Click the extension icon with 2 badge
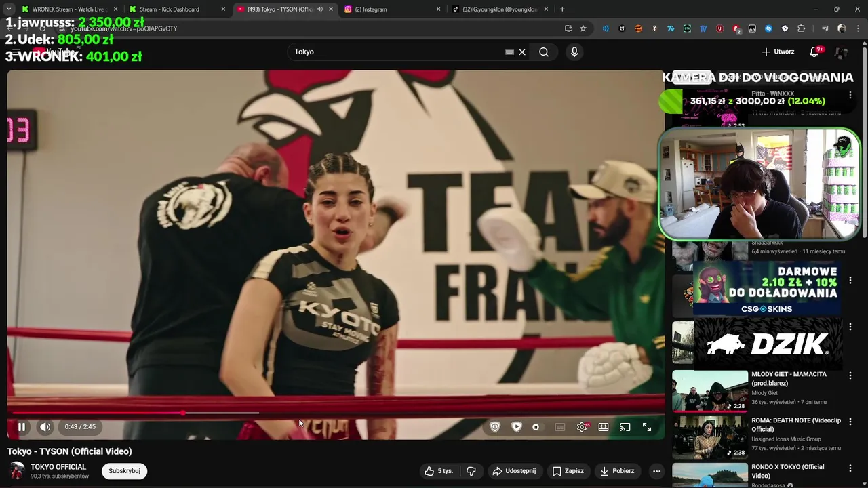The width and height of the screenshot is (868, 488). tap(736, 29)
